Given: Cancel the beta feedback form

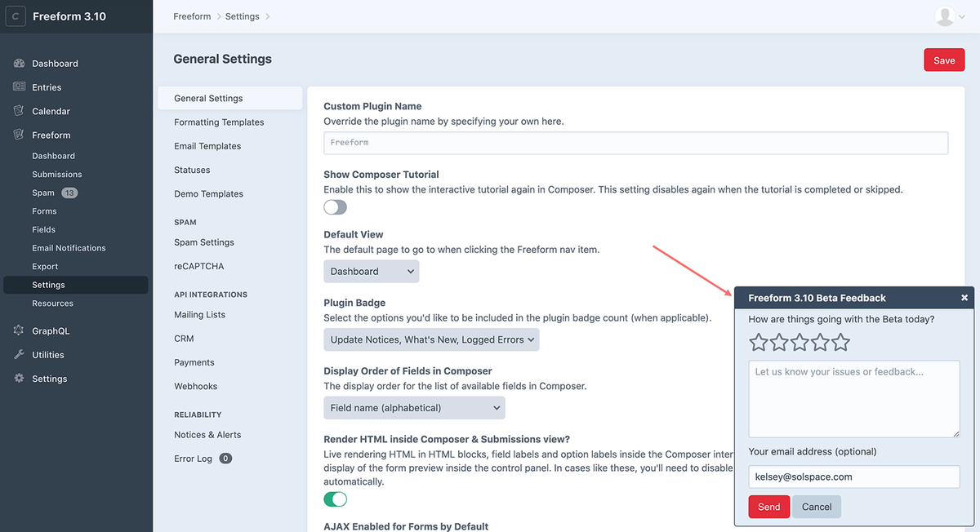Looking at the screenshot, I should 817,507.
